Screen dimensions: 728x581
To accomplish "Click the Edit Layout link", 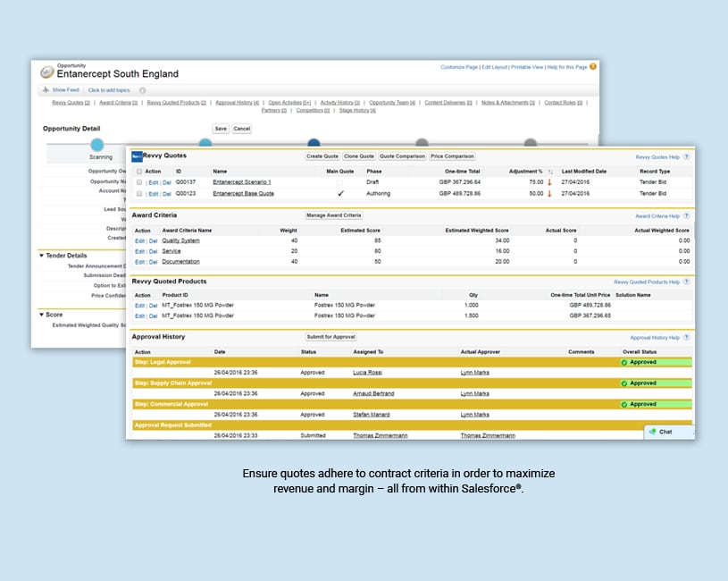I will (495, 67).
